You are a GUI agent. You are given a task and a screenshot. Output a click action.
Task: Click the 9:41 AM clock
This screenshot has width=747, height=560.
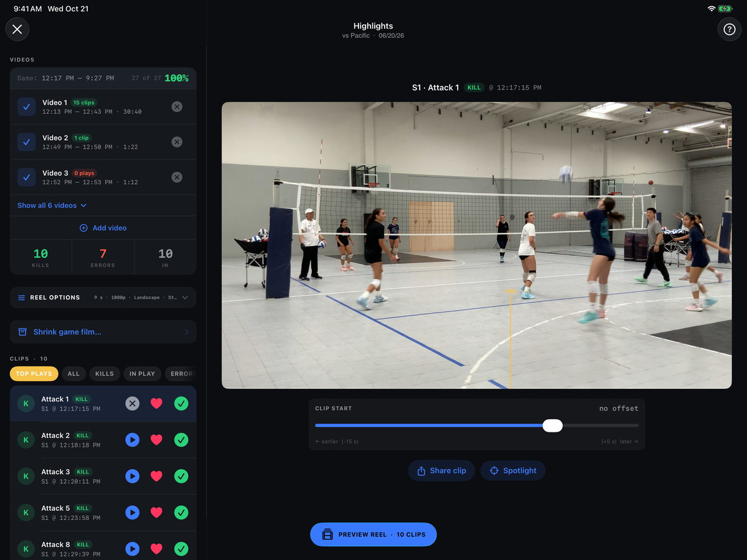click(28, 9)
